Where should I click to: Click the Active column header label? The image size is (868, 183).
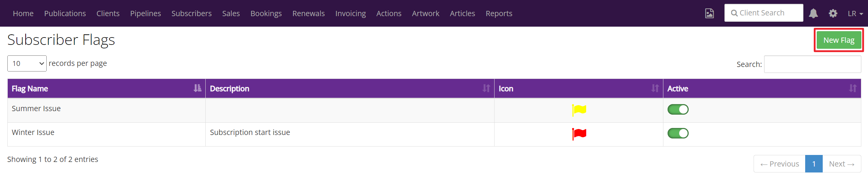click(678, 89)
